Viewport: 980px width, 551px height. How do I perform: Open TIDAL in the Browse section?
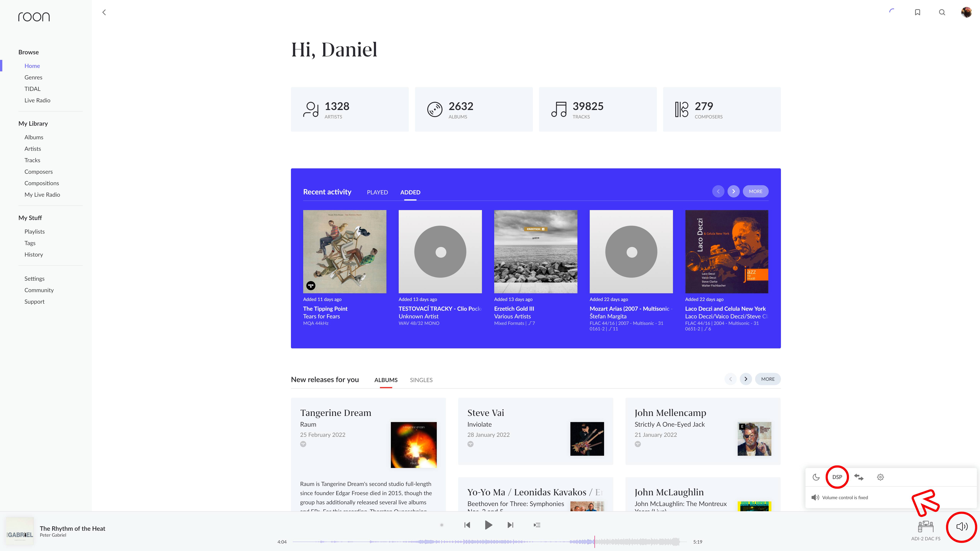click(x=32, y=89)
